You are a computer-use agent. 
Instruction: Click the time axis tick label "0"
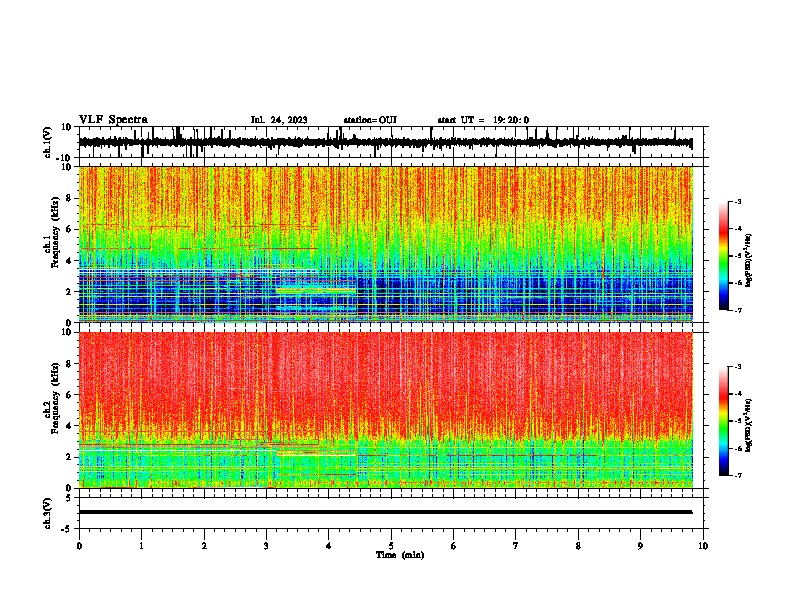pyautogui.click(x=79, y=546)
